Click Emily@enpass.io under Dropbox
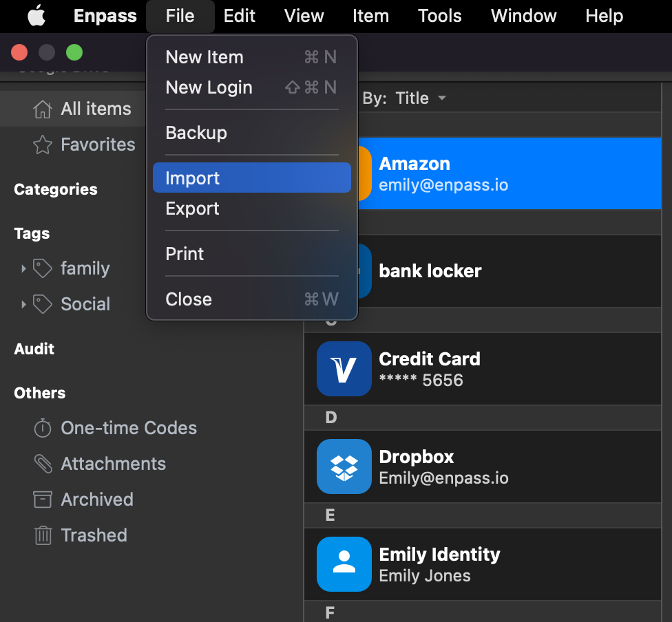The height and width of the screenshot is (622, 672). point(443,478)
